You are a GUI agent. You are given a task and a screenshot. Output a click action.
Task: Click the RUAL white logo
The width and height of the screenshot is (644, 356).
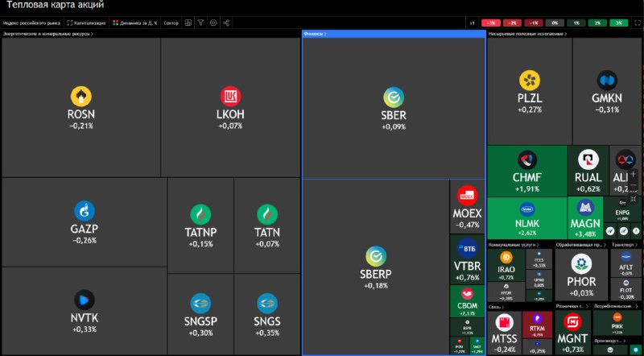[x=588, y=160]
